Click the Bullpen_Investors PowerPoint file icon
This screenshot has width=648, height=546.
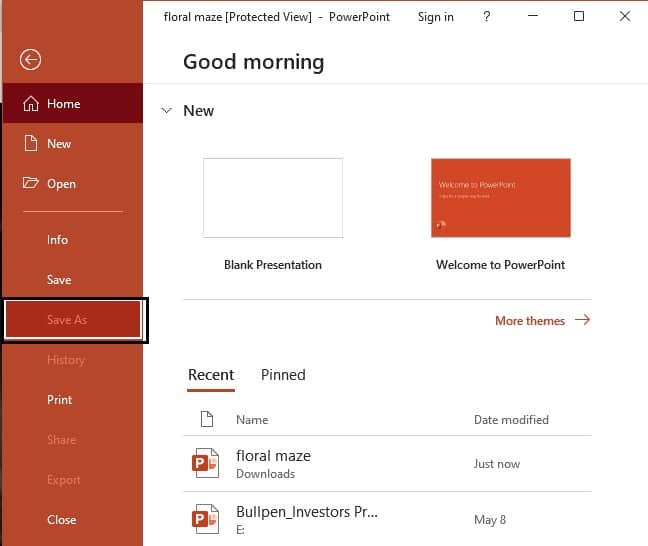205,519
